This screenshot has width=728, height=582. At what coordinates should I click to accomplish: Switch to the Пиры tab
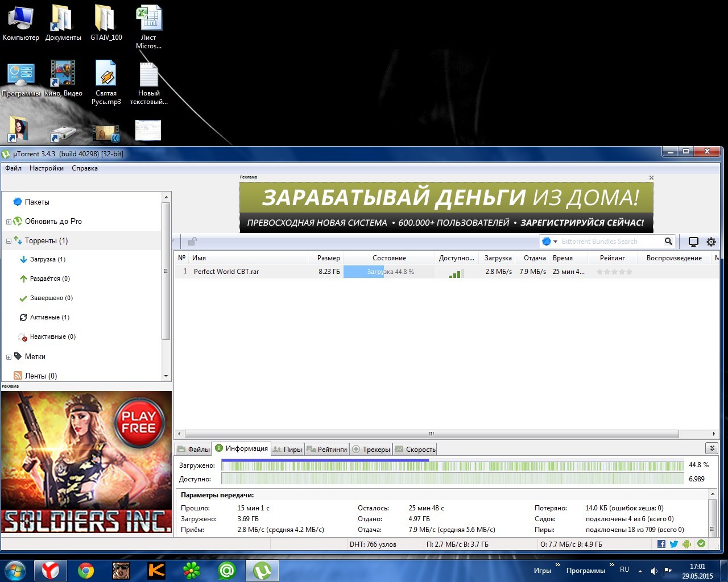[288, 449]
